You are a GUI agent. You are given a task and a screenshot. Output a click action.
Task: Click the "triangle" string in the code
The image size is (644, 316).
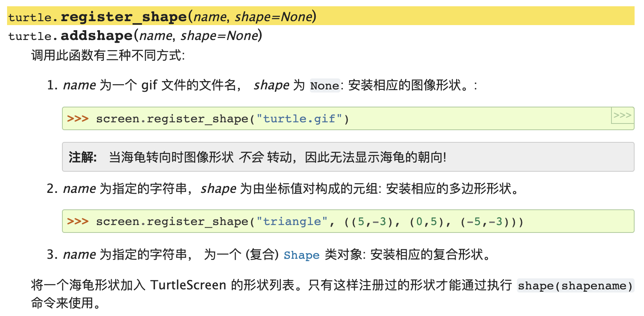point(291,222)
